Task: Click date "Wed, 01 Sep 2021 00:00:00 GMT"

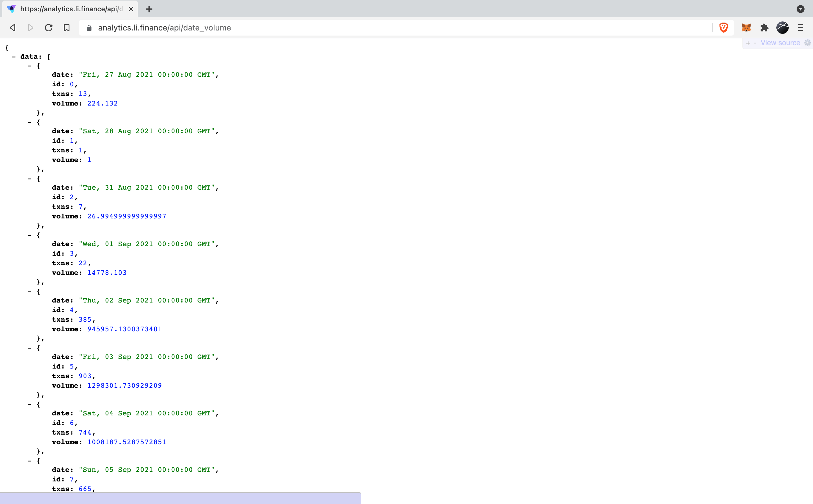Action: 147,244
